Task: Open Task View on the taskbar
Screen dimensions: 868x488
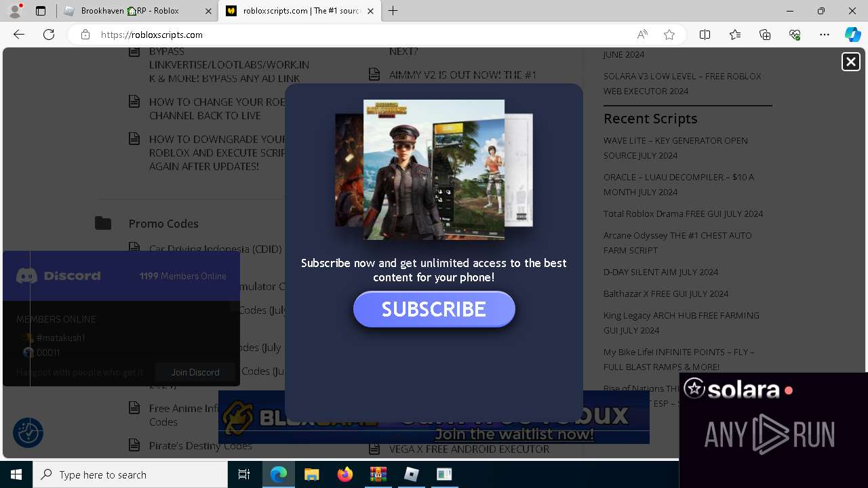Action: 244,474
